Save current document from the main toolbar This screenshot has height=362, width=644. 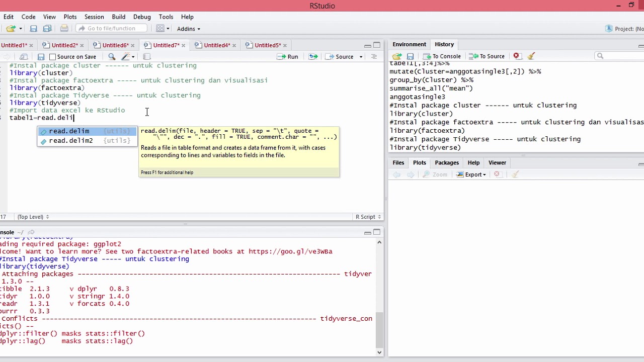click(x=33, y=29)
